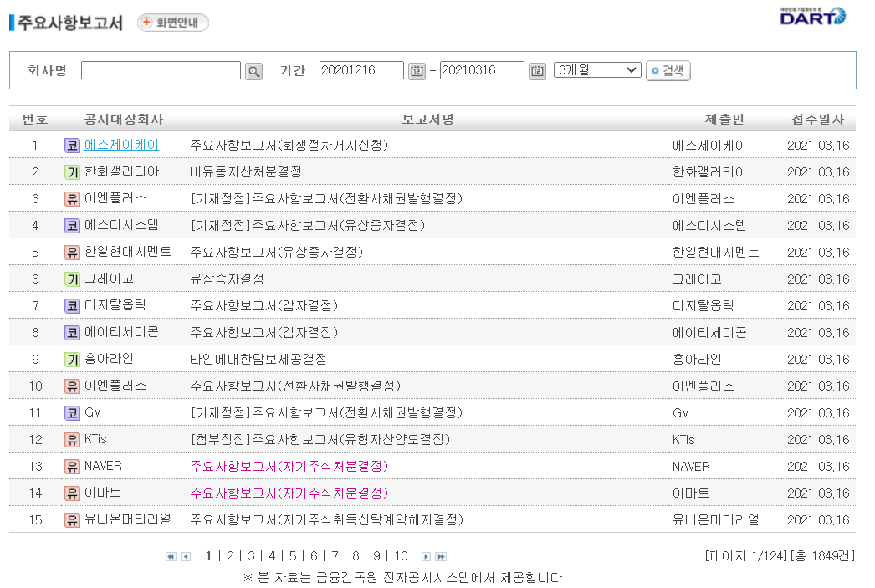Viewport: 875px width, 588px height.
Task: Click the 공시대상회사 column header
Action: [123, 120]
